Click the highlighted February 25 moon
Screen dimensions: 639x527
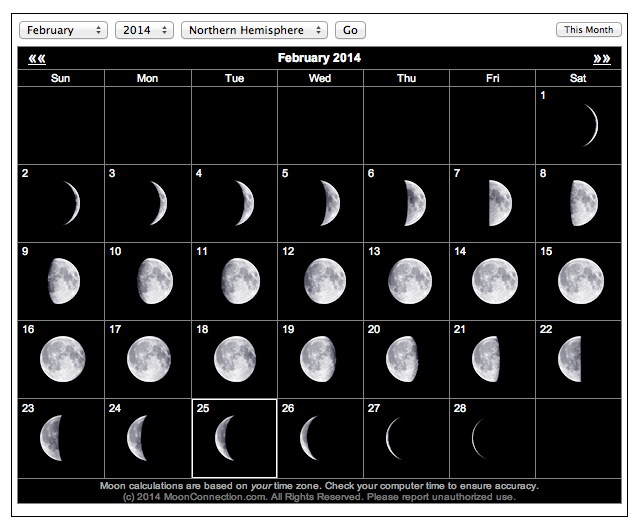point(236,437)
